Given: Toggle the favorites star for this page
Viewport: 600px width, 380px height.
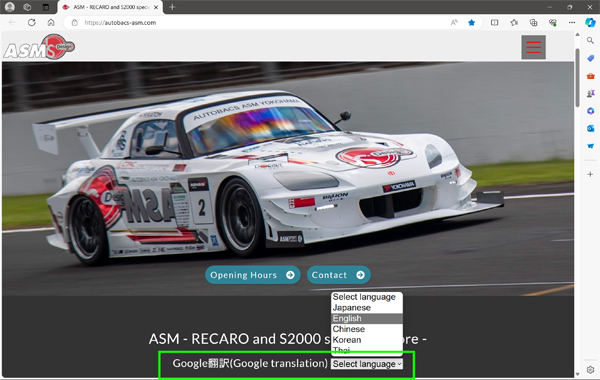Looking at the screenshot, I should [471, 23].
